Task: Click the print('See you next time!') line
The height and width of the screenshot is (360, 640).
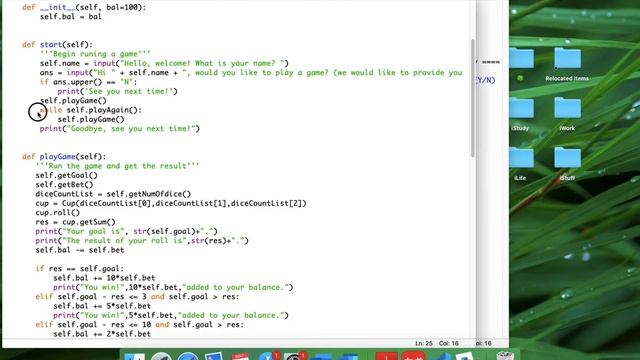Action: point(117,91)
